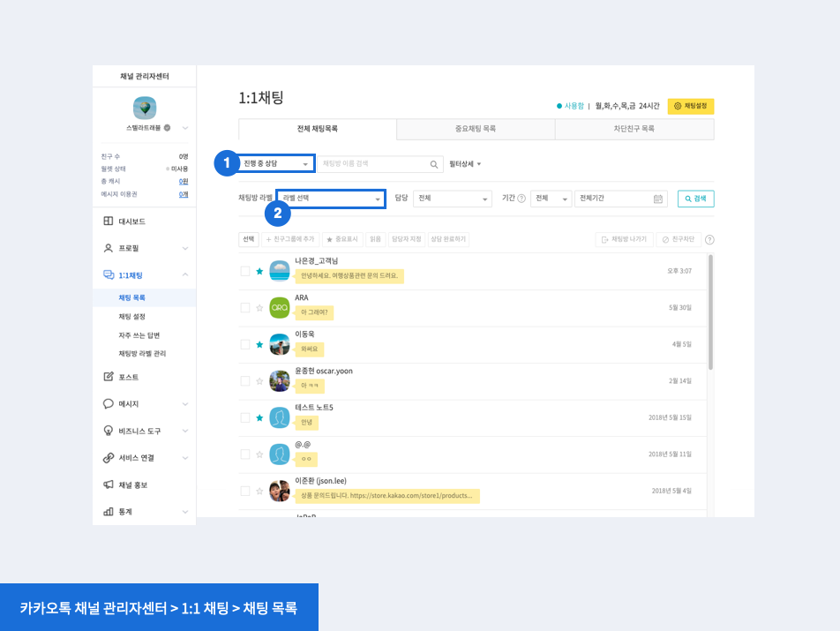This screenshot has width=840, height=631.
Task: Click the 총 캐시 0원 link
Action: tap(184, 182)
